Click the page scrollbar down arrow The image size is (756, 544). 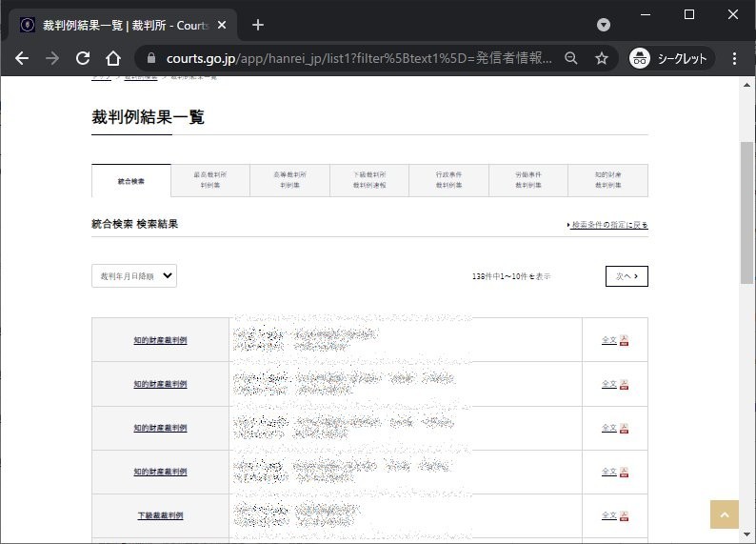click(746, 534)
